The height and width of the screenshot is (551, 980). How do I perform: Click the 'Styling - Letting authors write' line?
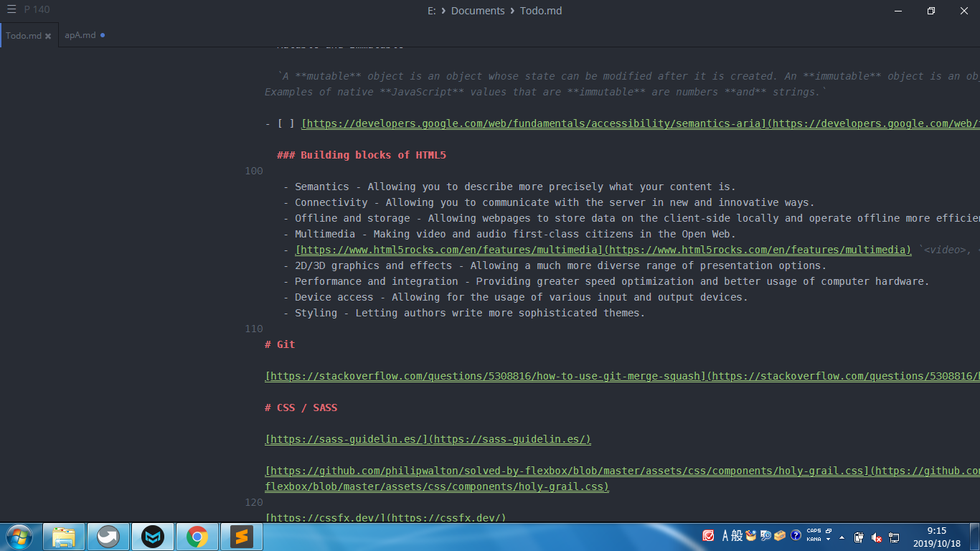click(x=464, y=313)
